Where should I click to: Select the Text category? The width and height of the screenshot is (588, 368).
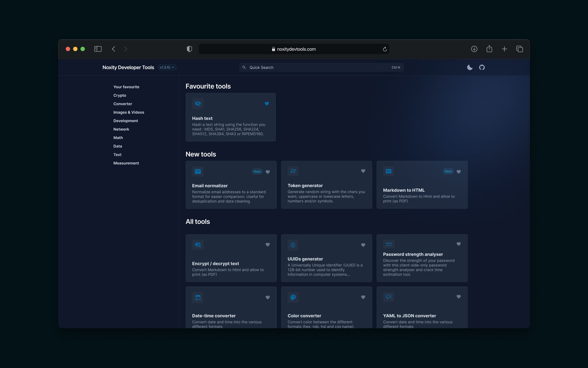pyautogui.click(x=117, y=155)
